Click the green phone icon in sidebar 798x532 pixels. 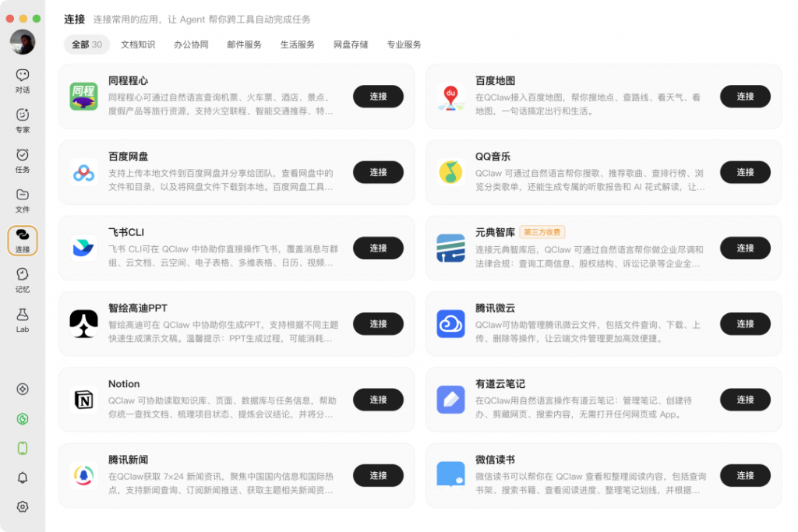click(23, 448)
